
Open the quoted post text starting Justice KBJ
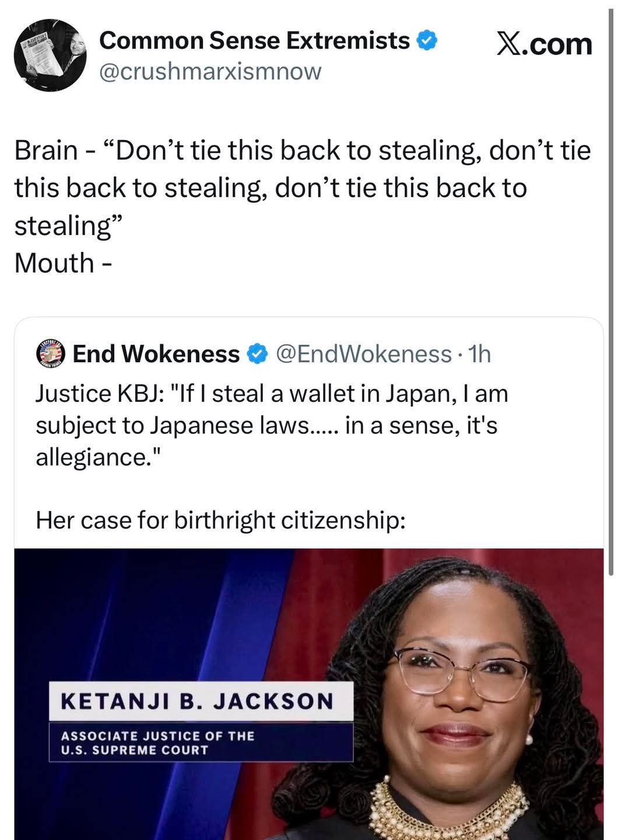[x=272, y=425]
